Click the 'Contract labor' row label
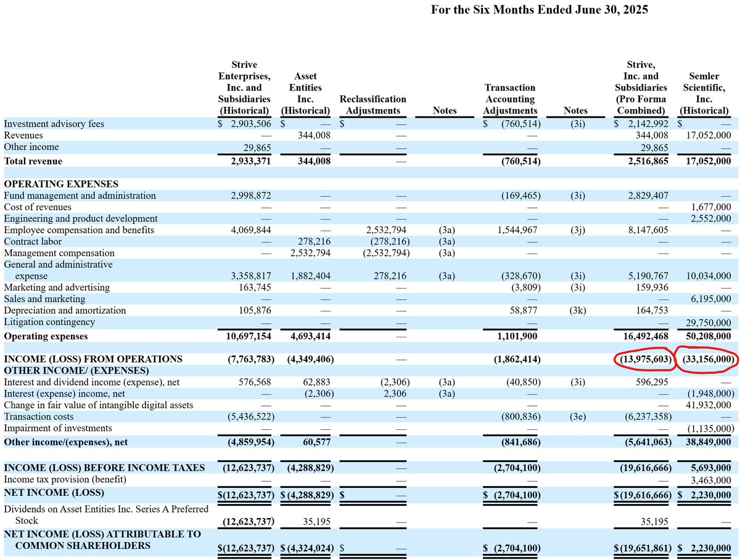740x560 pixels. [x=33, y=241]
